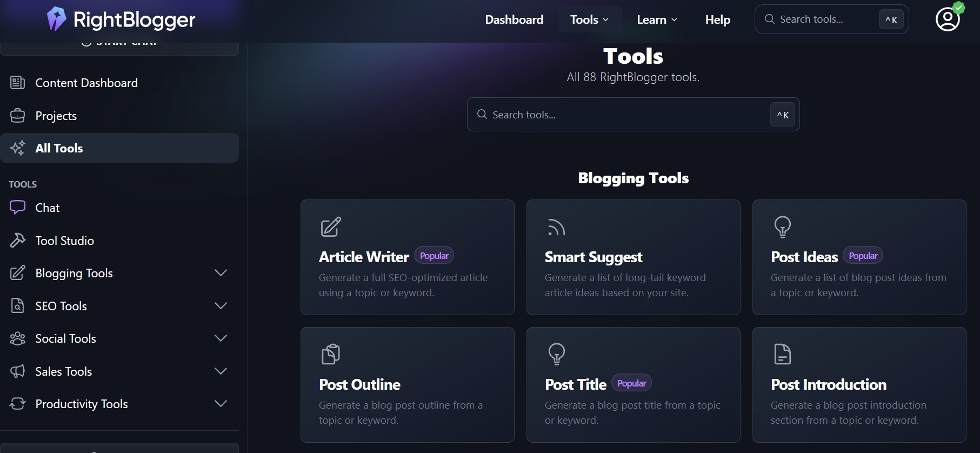Image resolution: width=980 pixels, height=453 pixels.
Task: Select Projects in sidebar
Action: click(x=119, y=116)
